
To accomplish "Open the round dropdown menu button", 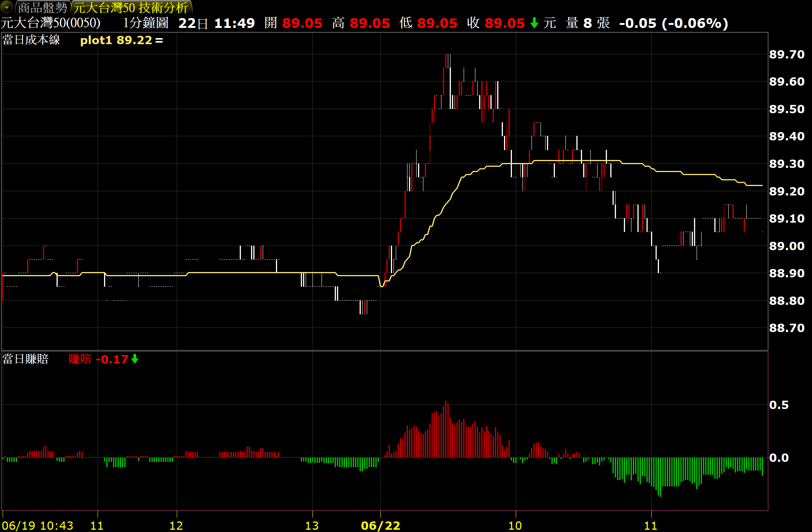I will click(x=7, y=7).
